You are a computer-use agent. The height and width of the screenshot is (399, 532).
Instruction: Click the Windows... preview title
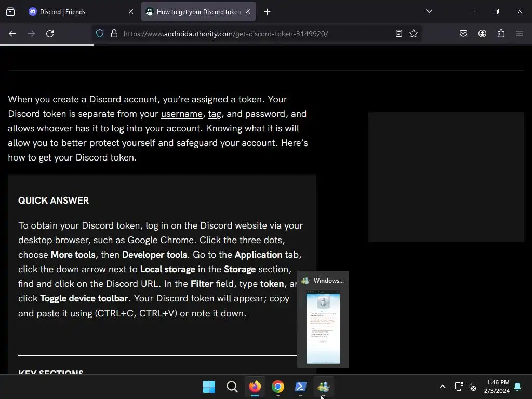[x=328, y=281]
